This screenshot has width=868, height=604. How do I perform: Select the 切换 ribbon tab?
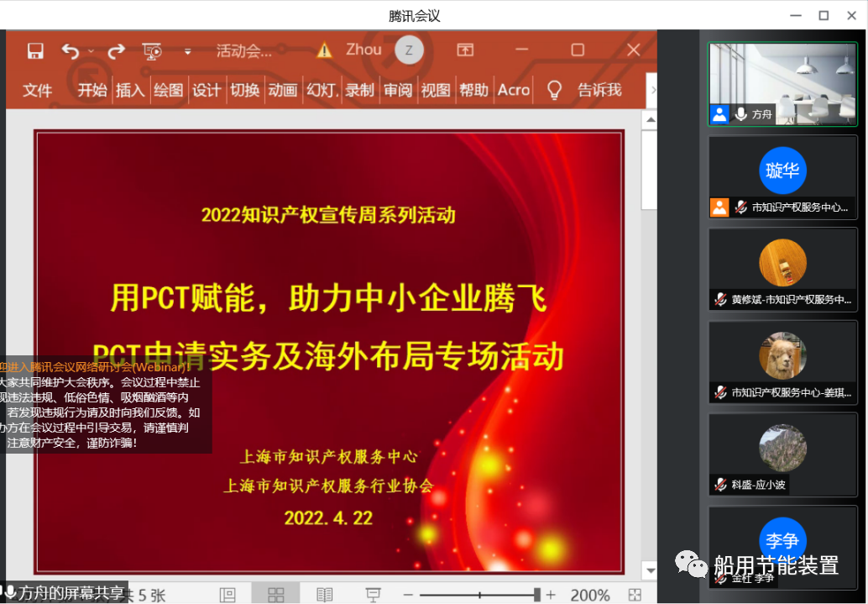(244, 90)
